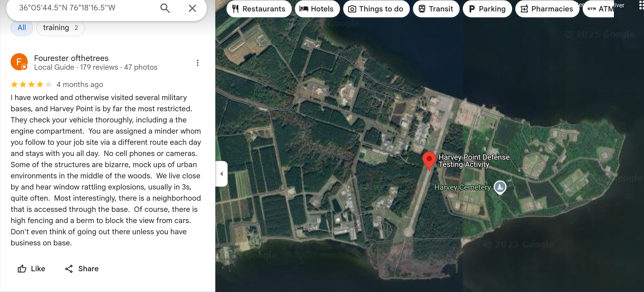Filter reviews by training topic
644x292 pixels.
tap(60, 28)
